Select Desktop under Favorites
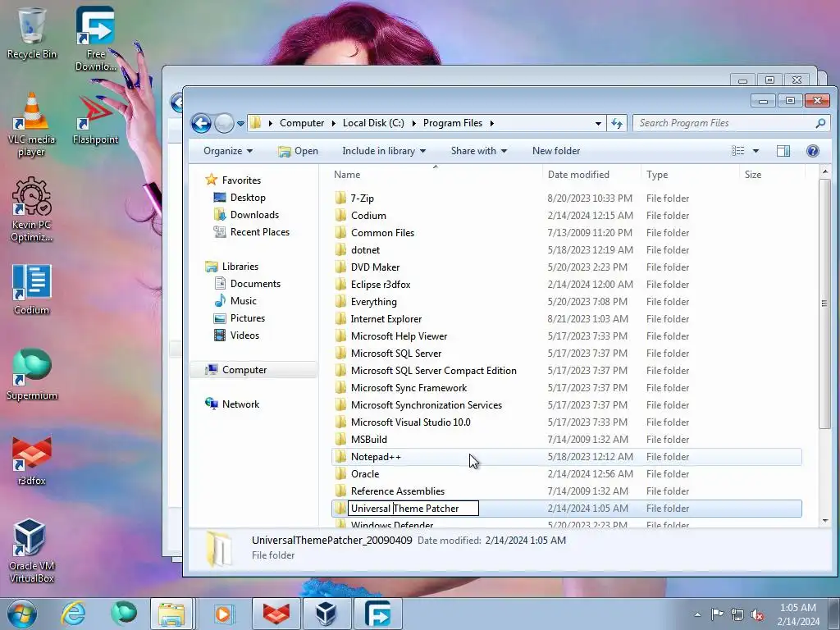Image resolution: width=840 pixels, height=630 pixels. pos(240,198)
